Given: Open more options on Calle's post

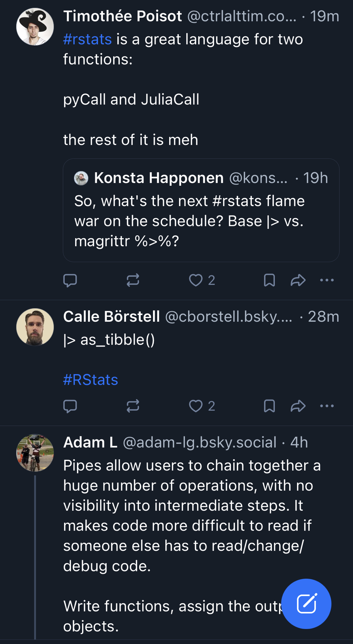Looking at the screenshot, I should [327, 406].
